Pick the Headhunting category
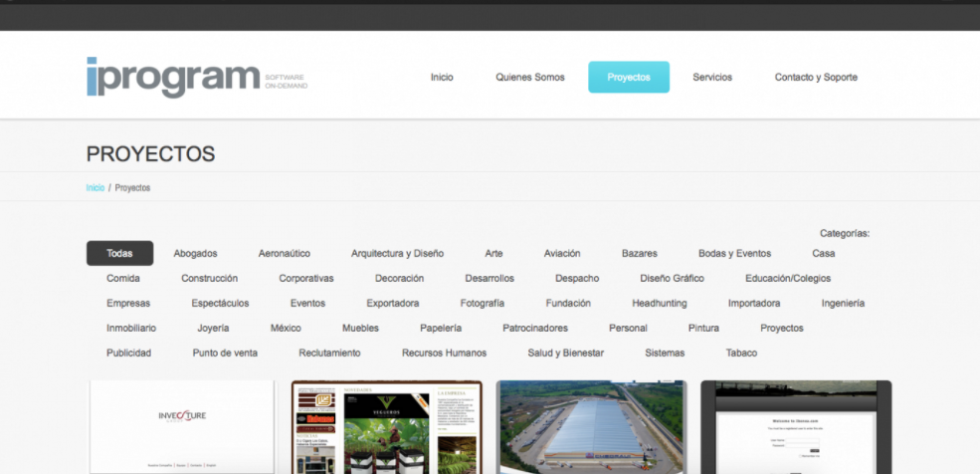980x474 pixels. [659, 303]
